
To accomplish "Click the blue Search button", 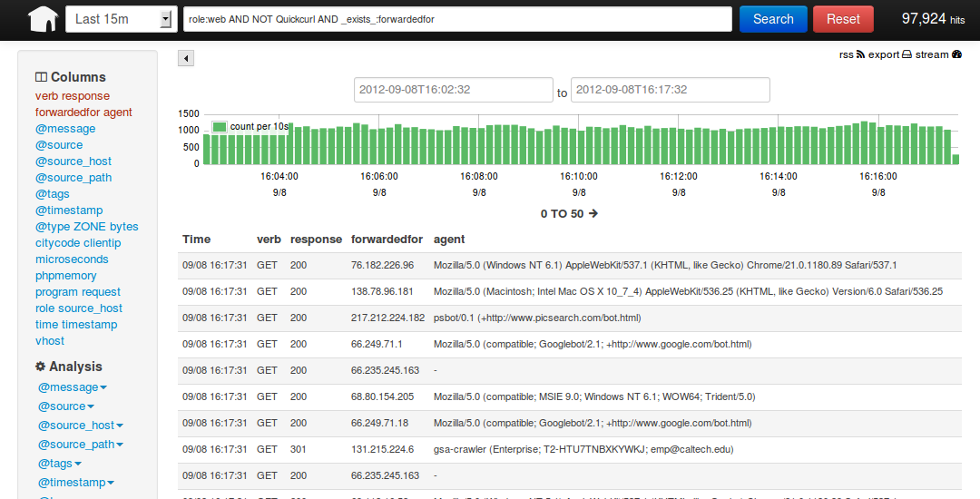I will 773,19.
